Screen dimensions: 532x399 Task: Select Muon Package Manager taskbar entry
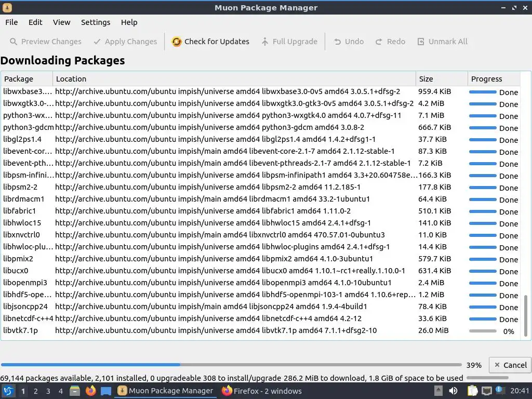[x=166, y=391]
